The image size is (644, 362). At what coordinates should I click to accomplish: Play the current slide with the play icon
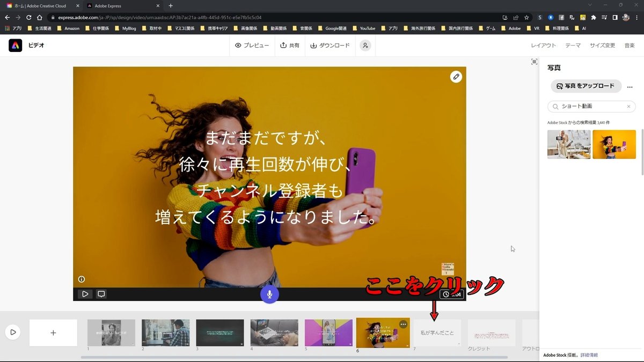85,294
